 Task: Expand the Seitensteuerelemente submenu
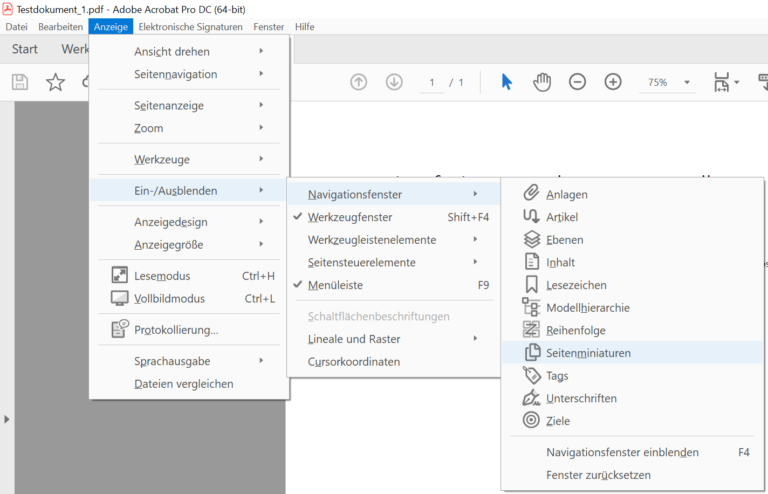pos(393,262)
